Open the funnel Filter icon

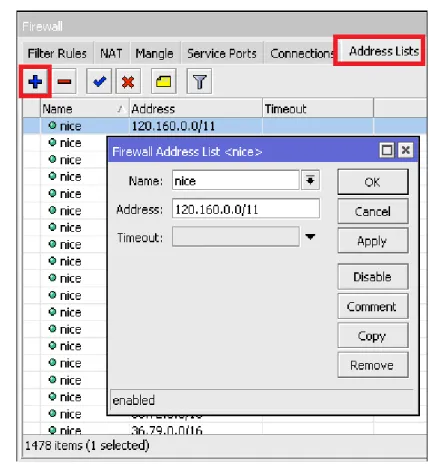[199, 81]
